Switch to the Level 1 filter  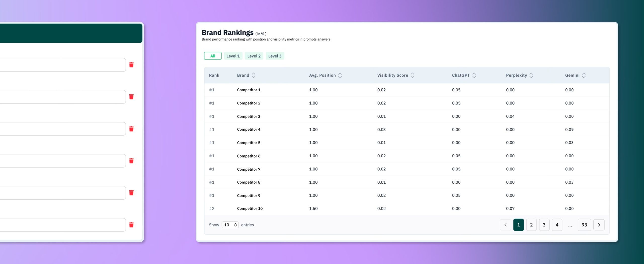pyautogui.click(x=233, y=56)
